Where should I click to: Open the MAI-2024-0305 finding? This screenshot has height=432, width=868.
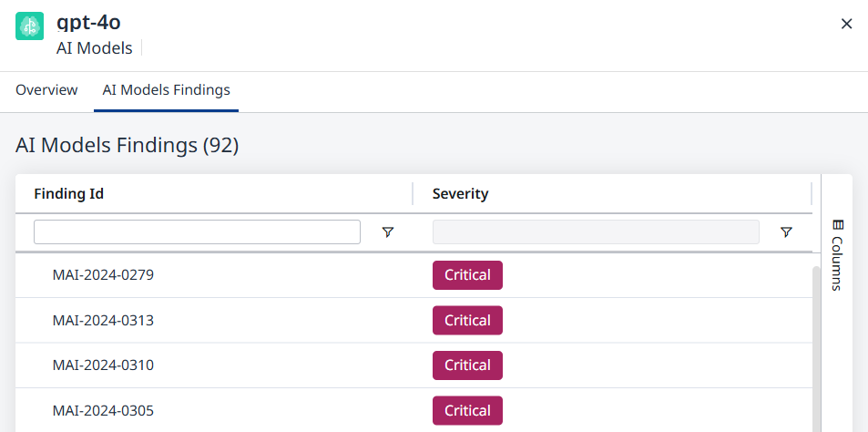103,410
